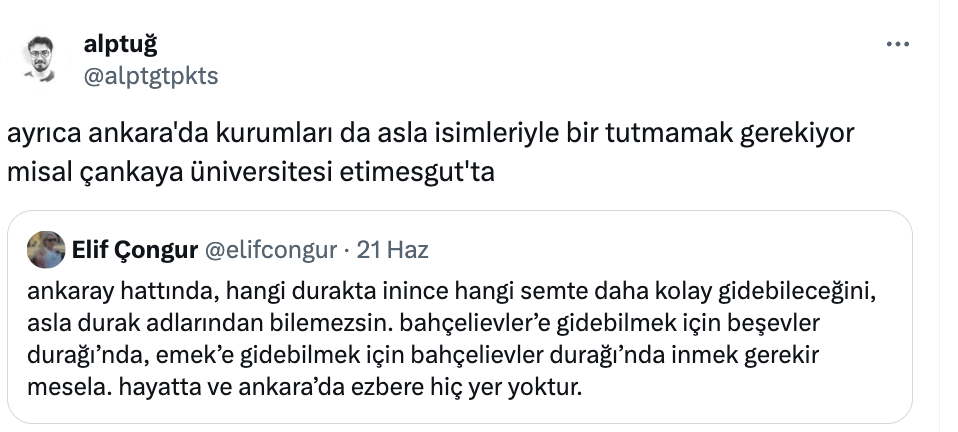Click alptuğ's profile avatar
Image resolution: width=958 pixels, height=432 pixels.
(x=39, y=59)
